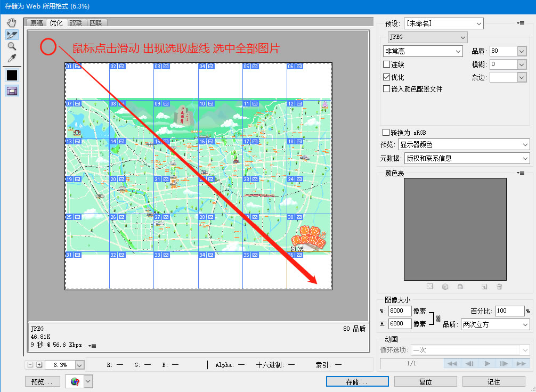Image resolution: width=536 pixels, height=392 pixels.
Task: Click the 复位 reset button
Action: (426, 381)
